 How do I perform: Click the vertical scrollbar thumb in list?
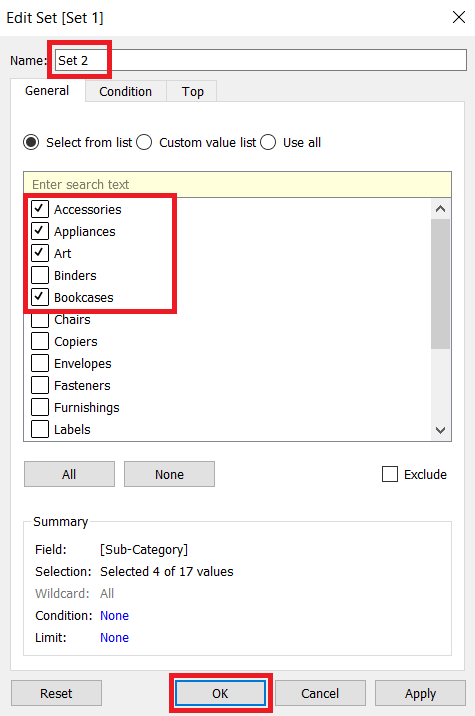[x=440, y=284]
